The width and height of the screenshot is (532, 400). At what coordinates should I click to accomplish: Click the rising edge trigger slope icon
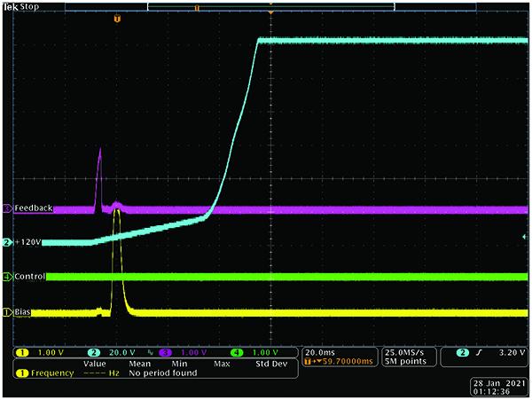pyautogui.click(x=480, y=352)
